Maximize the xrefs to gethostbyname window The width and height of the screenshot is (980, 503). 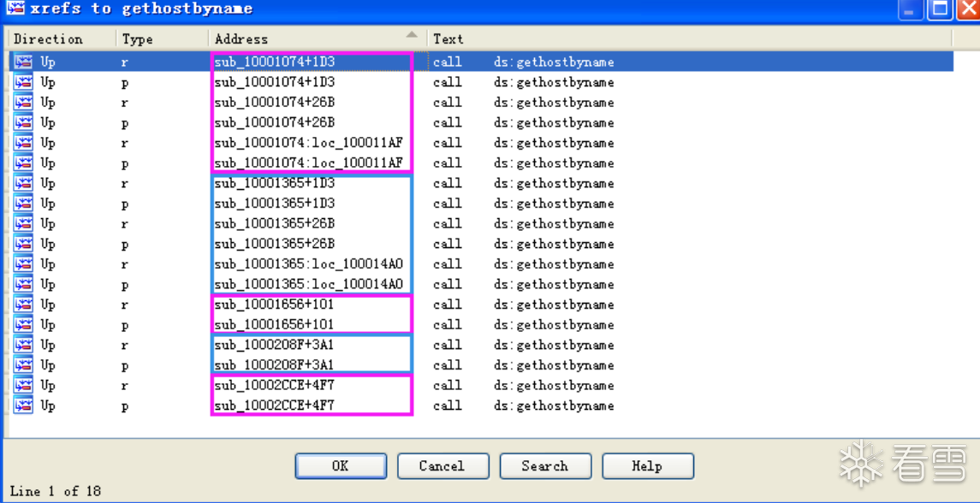pos(940,9)
